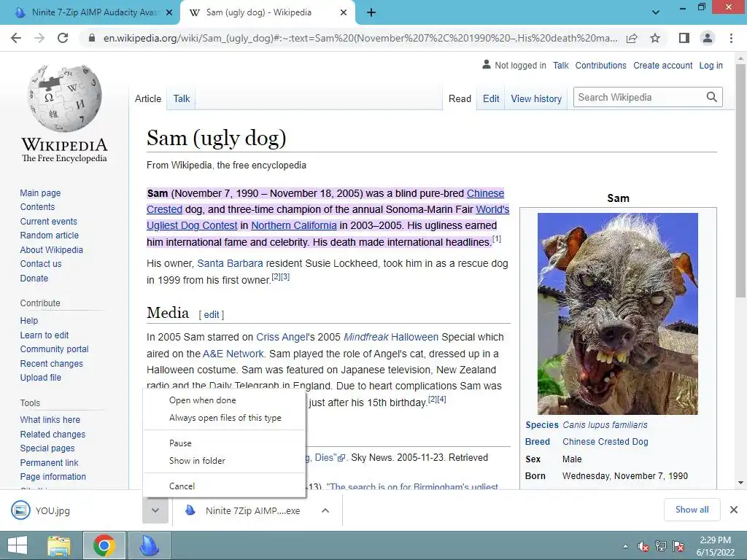The image size is (747, 560).
Task: Click the search magnifier icon
Action: (x=712, y=97)
